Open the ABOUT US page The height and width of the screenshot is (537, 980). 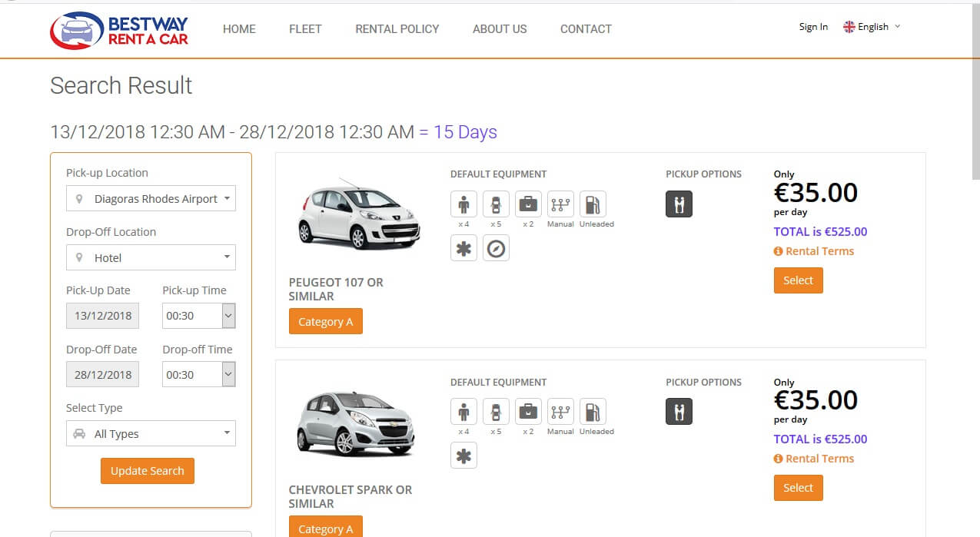(x=500, y=29)
